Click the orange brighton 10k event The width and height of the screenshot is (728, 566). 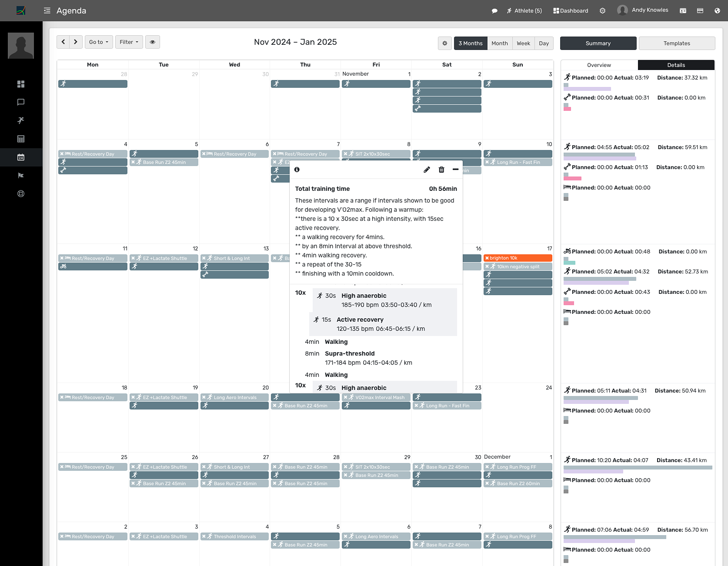518,258
